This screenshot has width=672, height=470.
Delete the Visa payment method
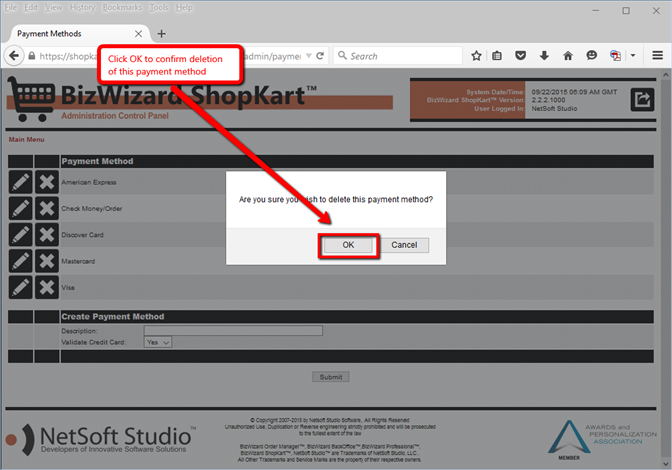47,287
